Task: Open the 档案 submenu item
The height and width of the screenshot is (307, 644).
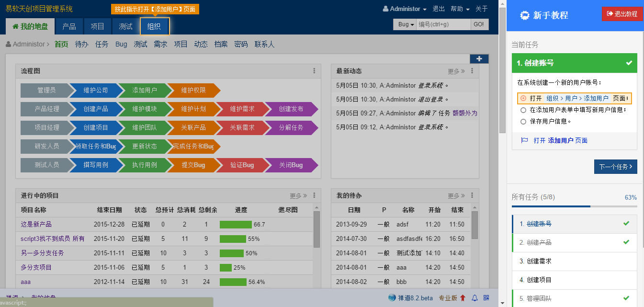Action: [221, 44]
